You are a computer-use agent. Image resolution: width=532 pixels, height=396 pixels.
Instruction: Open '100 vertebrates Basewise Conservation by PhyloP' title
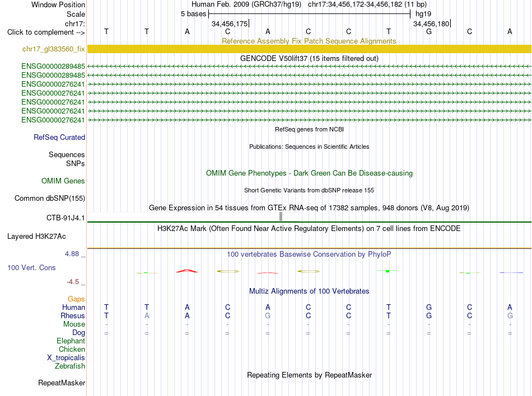309,254
